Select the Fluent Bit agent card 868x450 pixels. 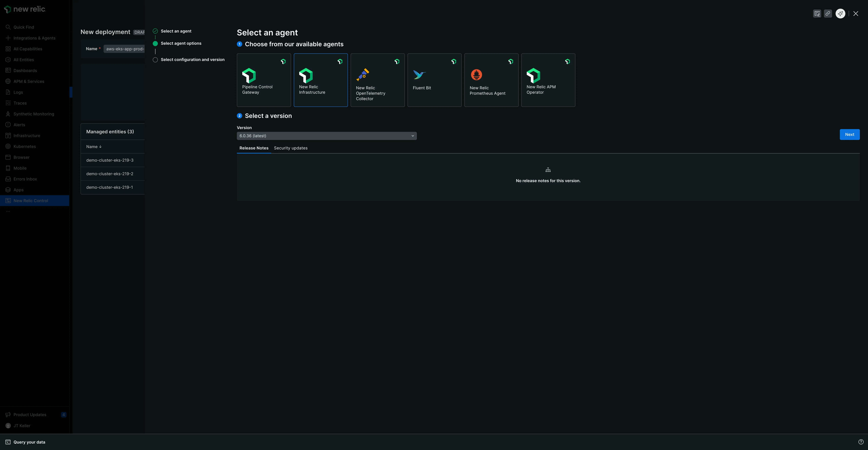tap(434, 80)
